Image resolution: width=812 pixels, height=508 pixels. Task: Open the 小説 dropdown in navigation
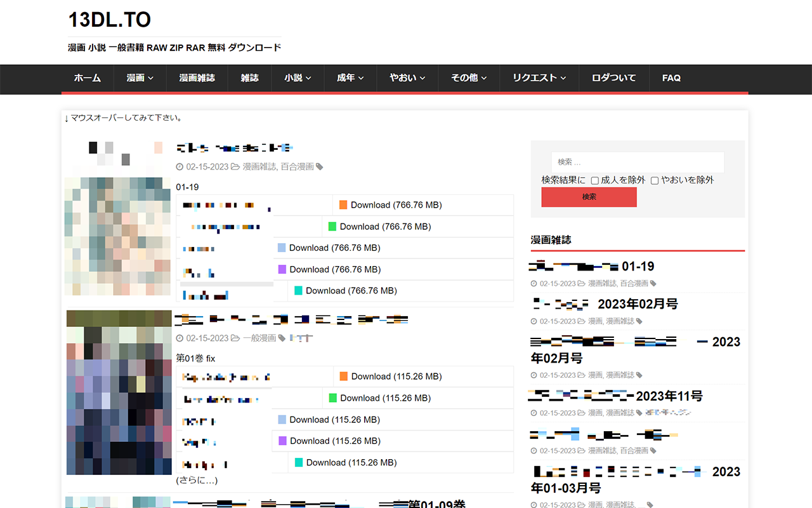coord(298,78)
